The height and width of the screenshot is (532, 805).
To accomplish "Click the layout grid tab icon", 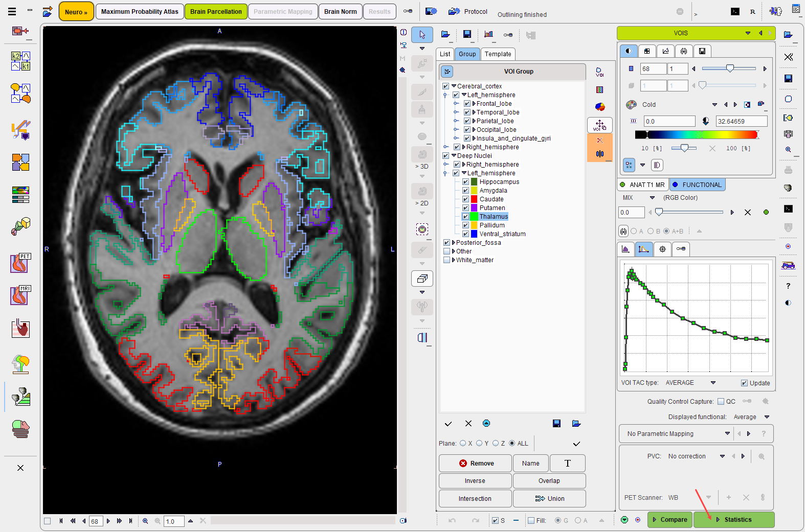I will coord(647,51).
